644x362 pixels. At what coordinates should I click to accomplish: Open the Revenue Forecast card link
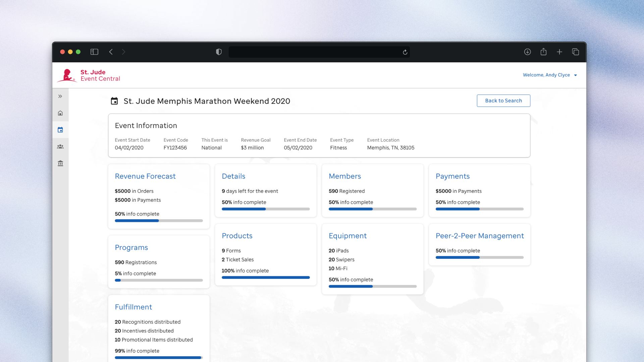tap(145, 176)
